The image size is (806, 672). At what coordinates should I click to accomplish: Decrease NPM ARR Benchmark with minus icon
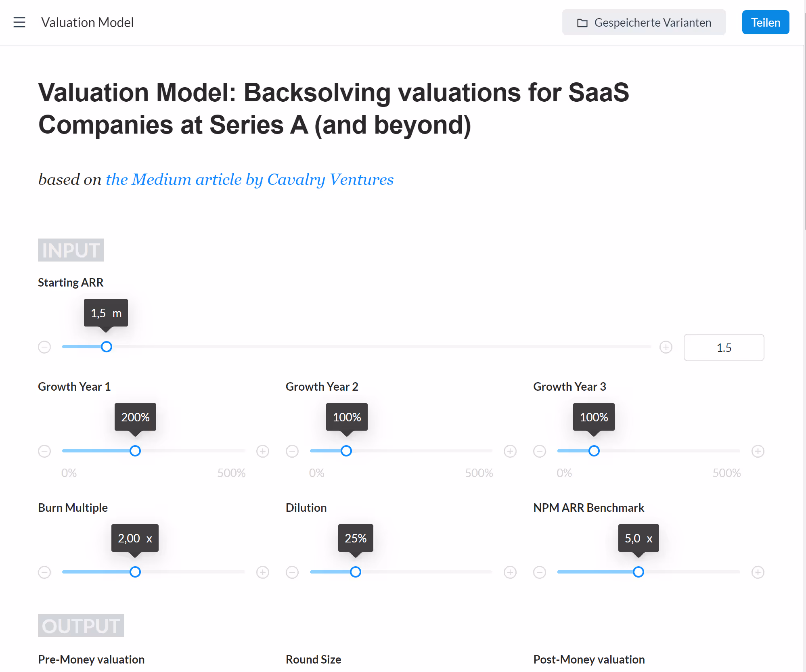[540, 572]
